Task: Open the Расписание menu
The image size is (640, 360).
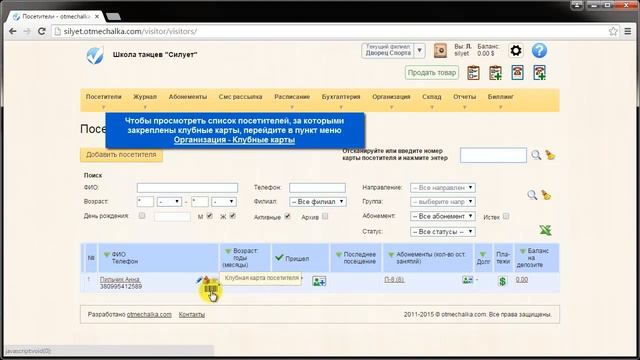Action: 292,97
